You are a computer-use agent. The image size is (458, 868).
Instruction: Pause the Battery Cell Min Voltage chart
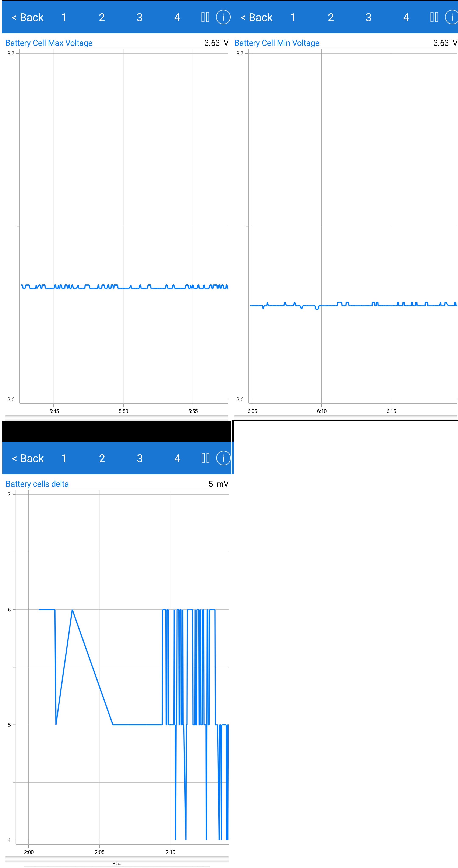coord(434,17)
